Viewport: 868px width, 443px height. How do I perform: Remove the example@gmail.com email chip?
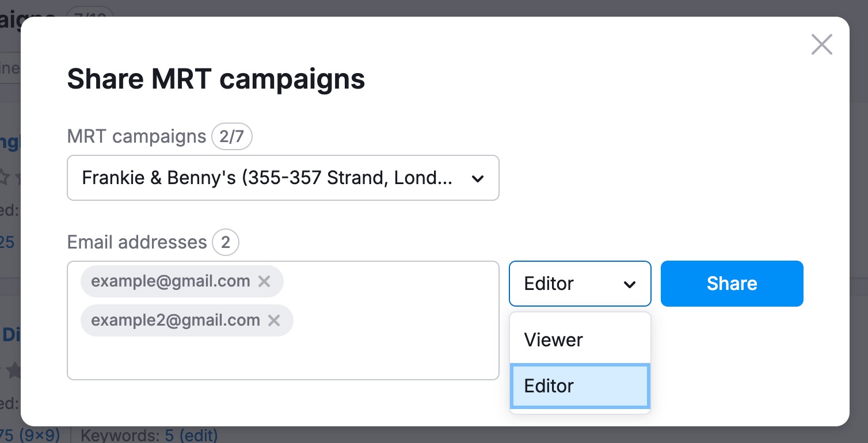tap(264, 281)
